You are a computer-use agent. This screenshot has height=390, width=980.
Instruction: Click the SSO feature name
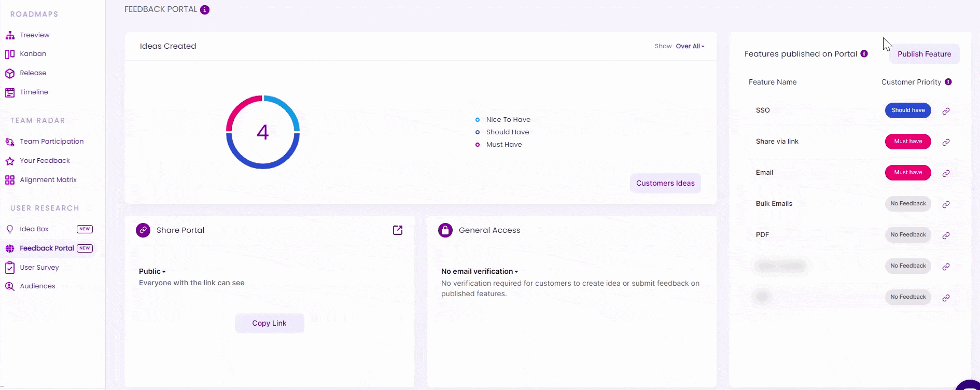(x=763, y=110)
